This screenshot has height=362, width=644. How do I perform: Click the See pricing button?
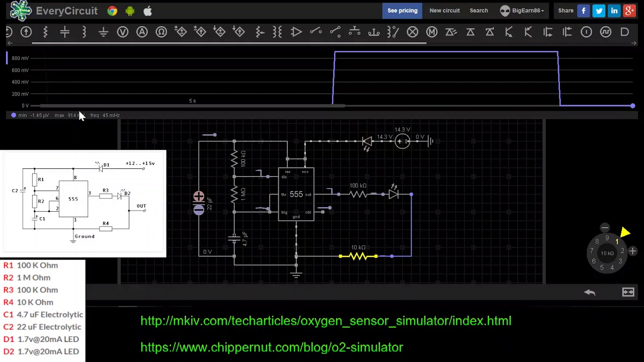tap(403, 11)
